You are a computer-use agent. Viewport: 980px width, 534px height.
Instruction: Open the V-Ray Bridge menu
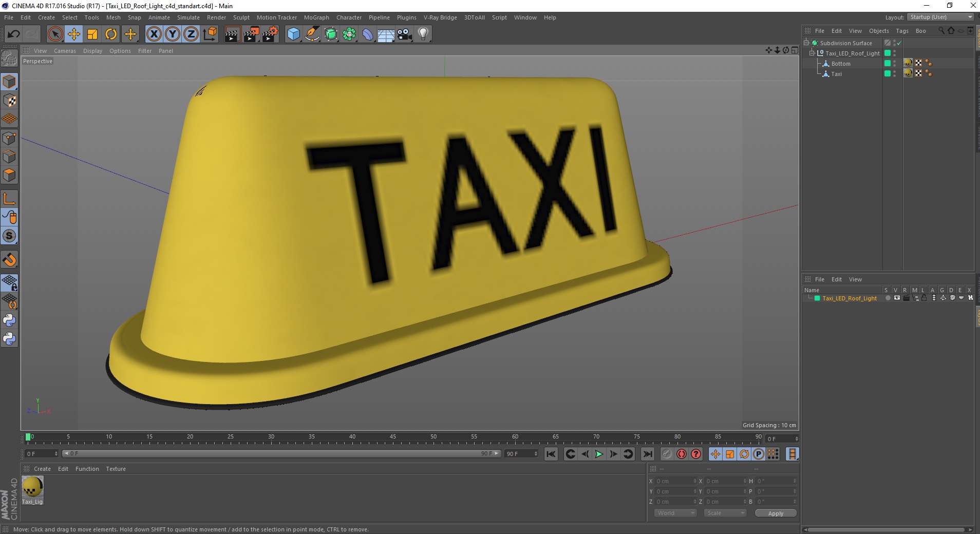pyautogui.click(x=440, y=17)
